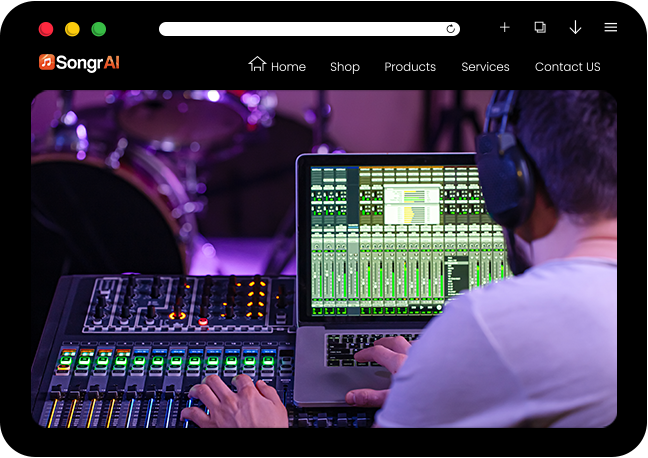Focus the browser address bar

click(x=300, y=29)
